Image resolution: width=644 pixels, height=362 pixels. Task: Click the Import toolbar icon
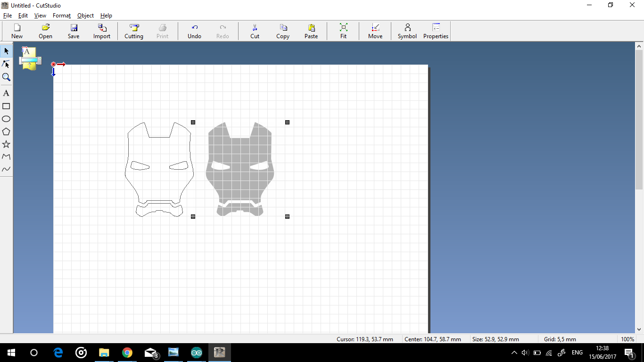pos(102,31)
